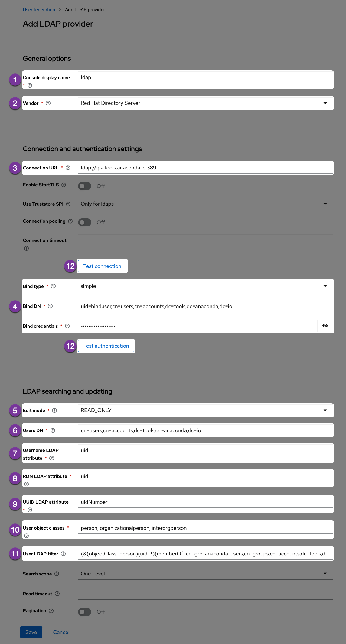The width and height of the screenshot is (346, 644).
Task: Open the Users DN help icon
Action: (53, 430)
